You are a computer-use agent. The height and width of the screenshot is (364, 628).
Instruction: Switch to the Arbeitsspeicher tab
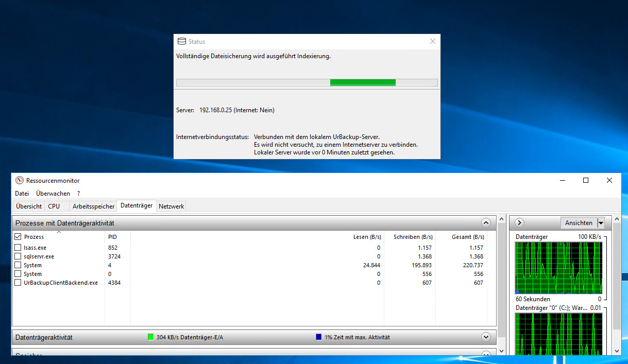93,206
